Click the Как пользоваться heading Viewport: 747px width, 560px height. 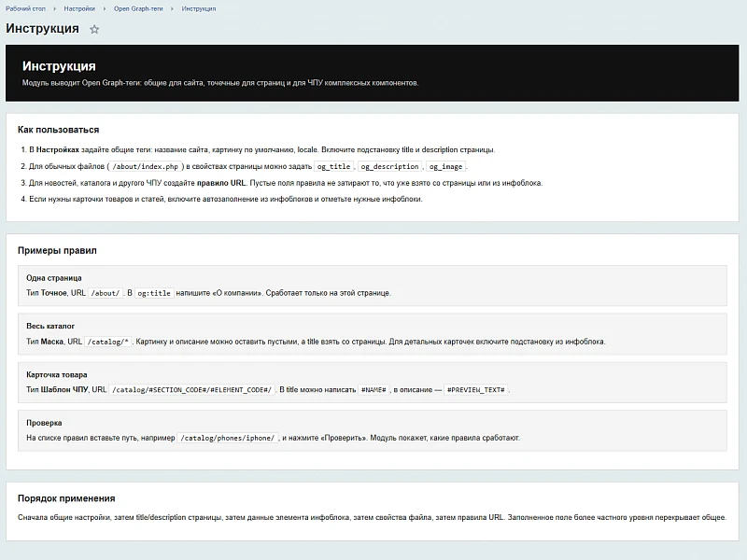[58, 130]
